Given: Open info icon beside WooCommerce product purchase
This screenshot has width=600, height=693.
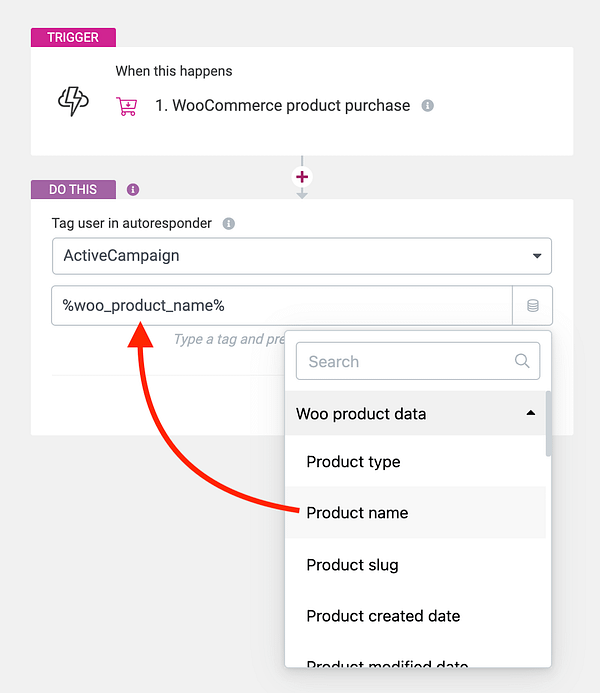Looking at the screenshot, I should [x=427, y=106].
